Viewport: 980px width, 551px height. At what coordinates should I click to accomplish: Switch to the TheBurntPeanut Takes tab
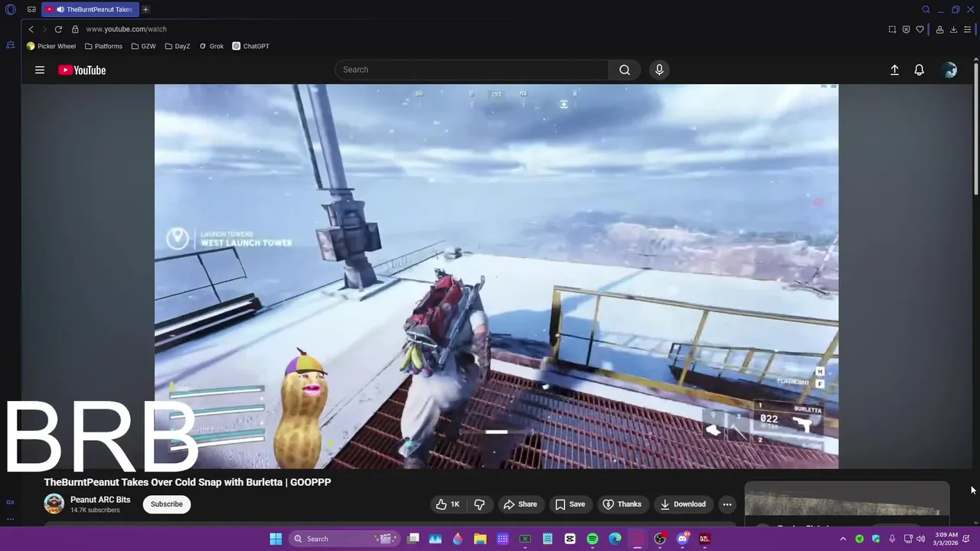[x=90, y=10]
